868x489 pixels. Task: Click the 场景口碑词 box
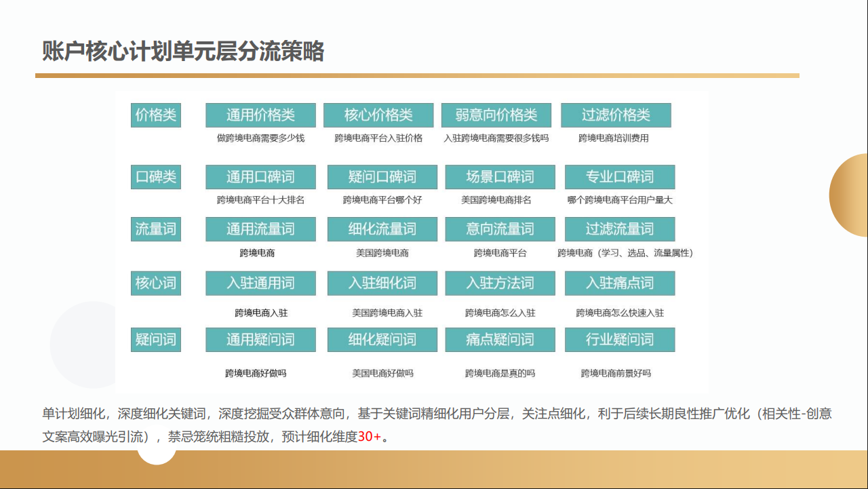click(x=500, y=177)
